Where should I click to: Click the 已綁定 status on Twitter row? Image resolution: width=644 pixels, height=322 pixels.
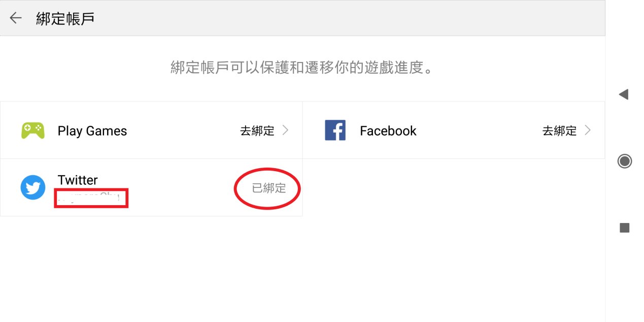[269, 188]
